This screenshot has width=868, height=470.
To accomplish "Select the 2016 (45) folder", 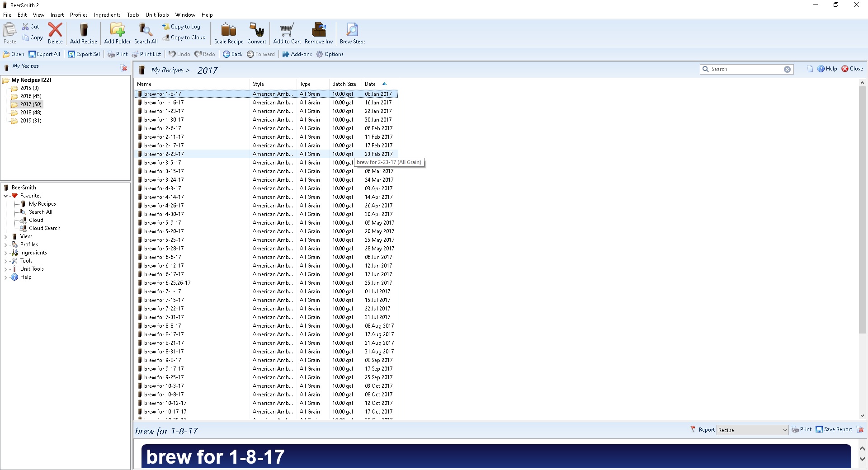I will tap(31, 96).
